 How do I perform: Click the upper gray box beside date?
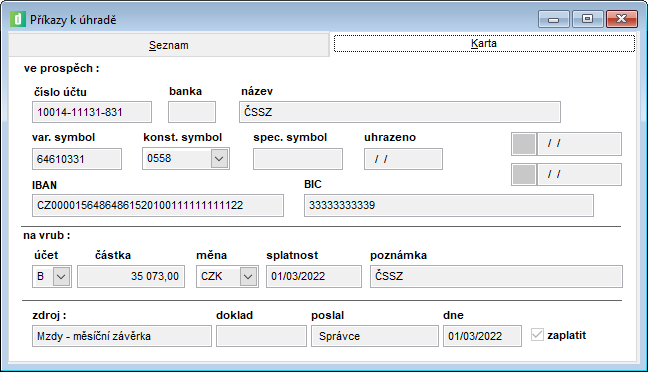(524, 144)
